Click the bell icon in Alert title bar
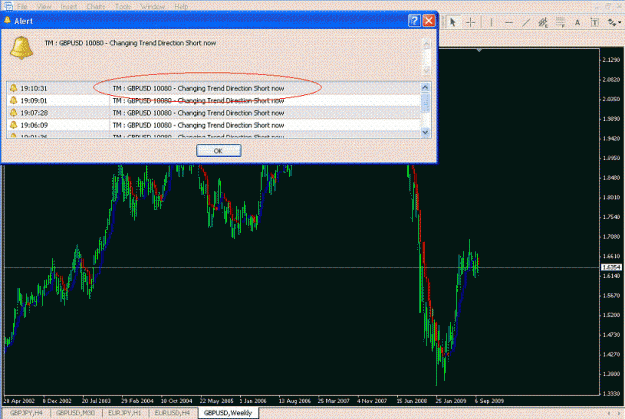 coord(7,20)
